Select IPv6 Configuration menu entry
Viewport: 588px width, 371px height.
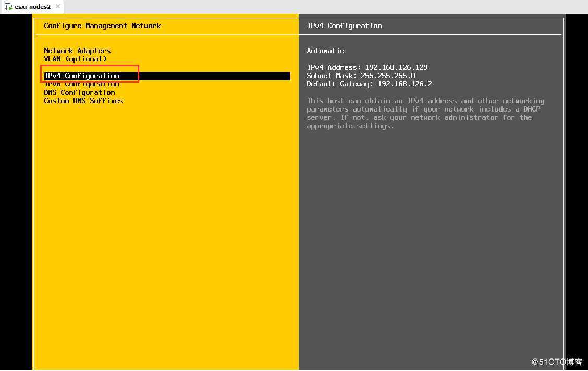pos(81,85)
